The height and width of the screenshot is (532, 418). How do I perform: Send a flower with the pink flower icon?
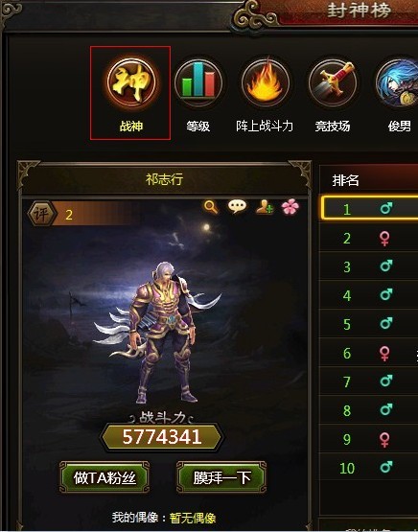pos(290,207)
